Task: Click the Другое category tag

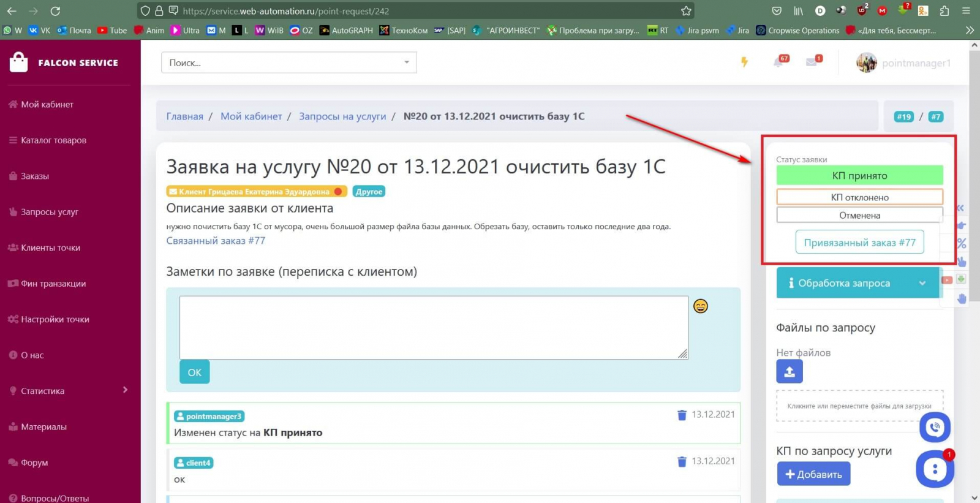Action: pyautogui.click(x=369, y=192)
